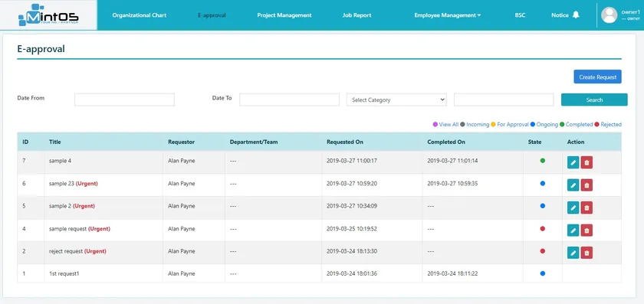644x304 pixels.
Task: Click red state dot for reject request
Action: pos(543,251)
